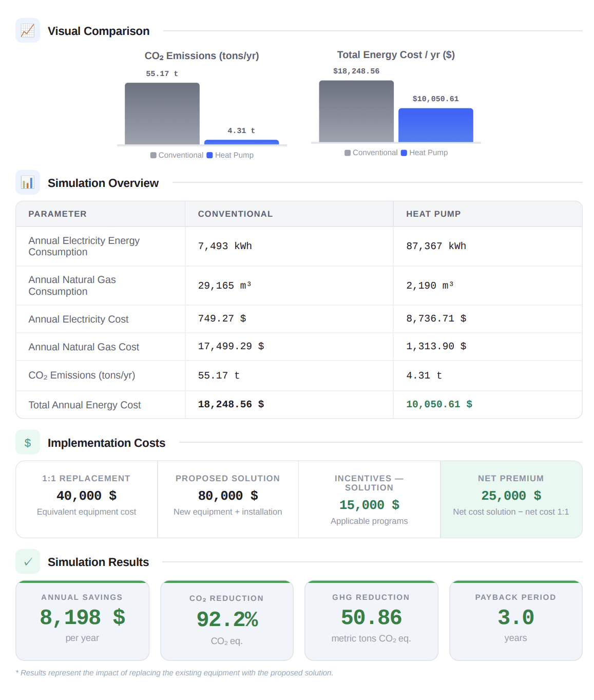Click the Simulation Results heading
Image resolution: width=594 pixels, height=700 pixels.
pyautogui.click(x=98, y=562)
